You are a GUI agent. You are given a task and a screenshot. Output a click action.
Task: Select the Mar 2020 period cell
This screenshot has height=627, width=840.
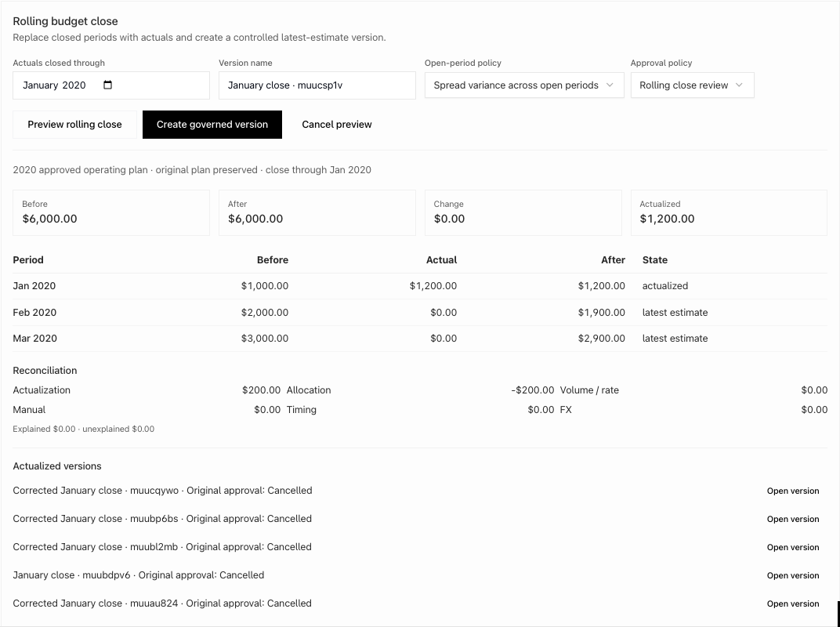[34, 339]
